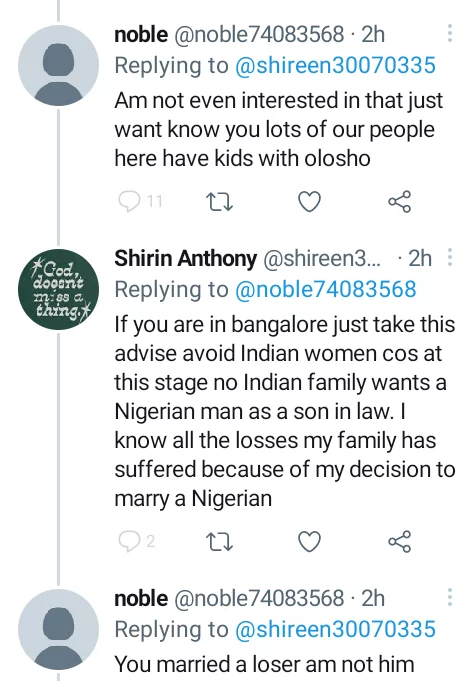This screenshot has height=681, width=475.
Task: Open @shireen30070335 mention in the last tweet
Action: (x=335, y=629)
